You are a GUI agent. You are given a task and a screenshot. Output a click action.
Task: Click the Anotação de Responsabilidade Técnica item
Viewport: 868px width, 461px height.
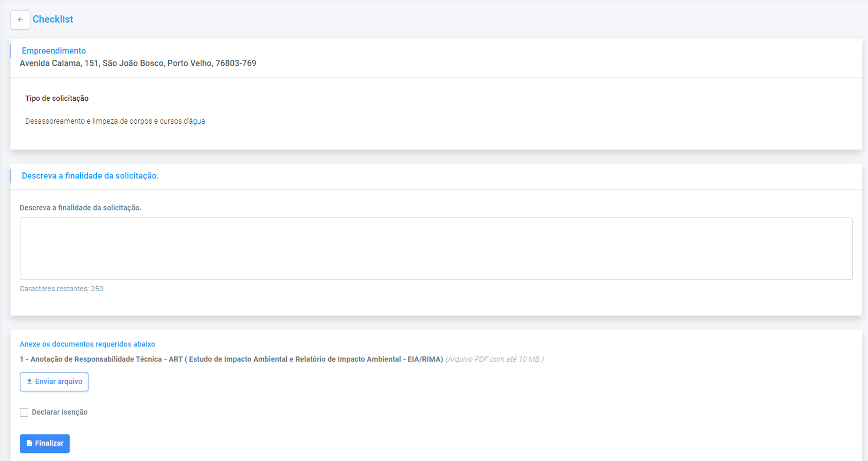[231, 359]
